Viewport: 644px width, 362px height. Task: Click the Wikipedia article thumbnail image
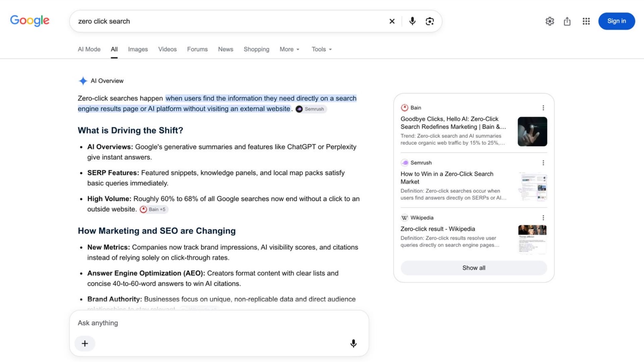532,240
